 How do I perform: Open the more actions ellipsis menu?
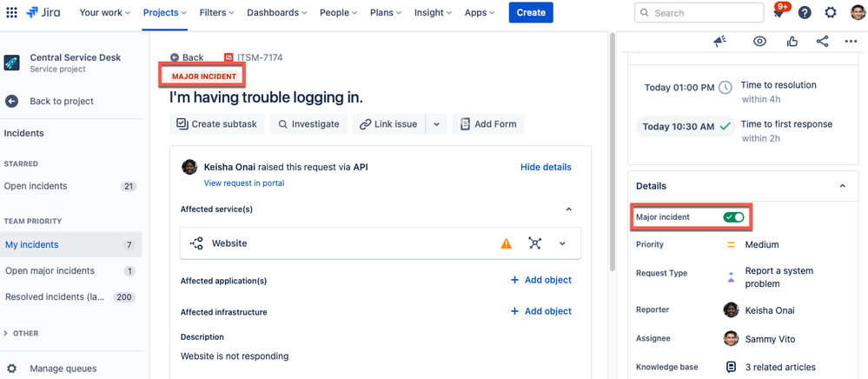(x=851, y=41)
